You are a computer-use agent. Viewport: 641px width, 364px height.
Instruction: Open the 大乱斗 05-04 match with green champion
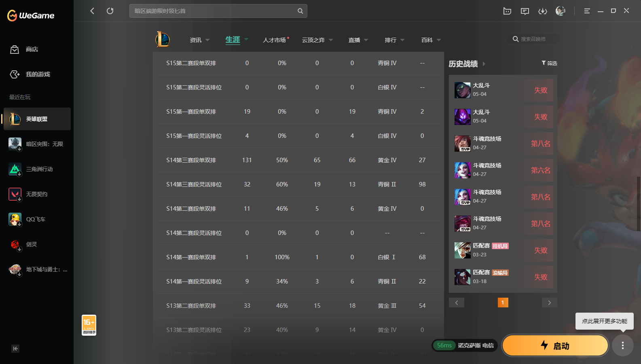(503, 90)
